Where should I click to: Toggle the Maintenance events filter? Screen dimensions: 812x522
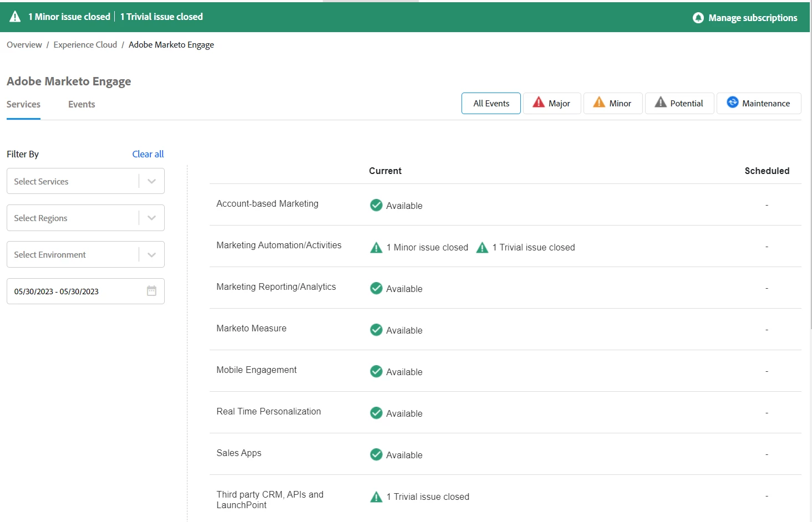(759, 103)
